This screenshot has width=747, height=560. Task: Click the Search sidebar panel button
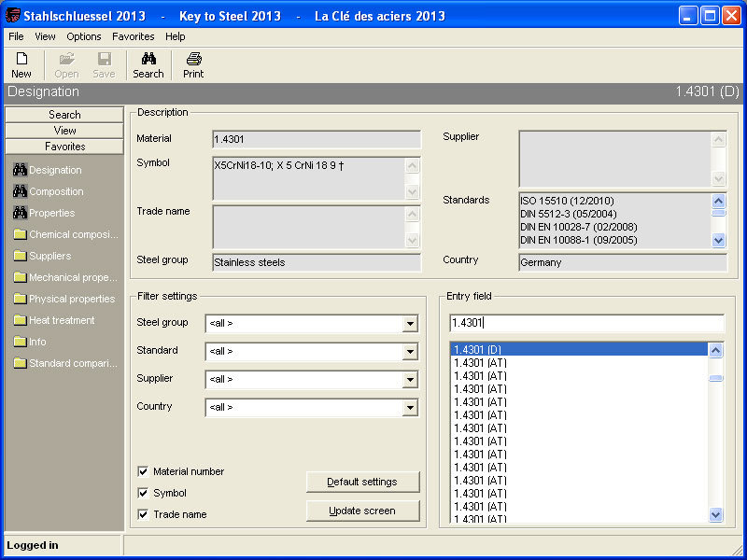pyautogui.click(x=64, y=115)
